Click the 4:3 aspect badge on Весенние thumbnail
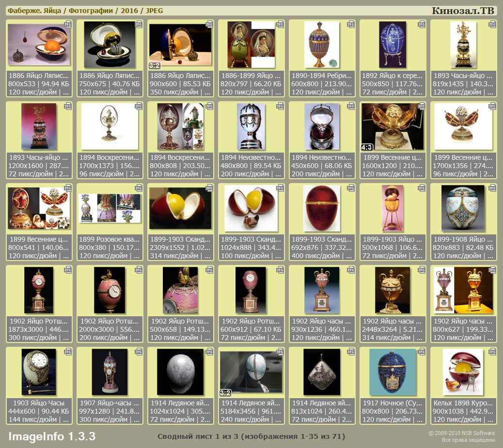Image resolution: width=503 pixels, height=448 pixels. point(366,147)
